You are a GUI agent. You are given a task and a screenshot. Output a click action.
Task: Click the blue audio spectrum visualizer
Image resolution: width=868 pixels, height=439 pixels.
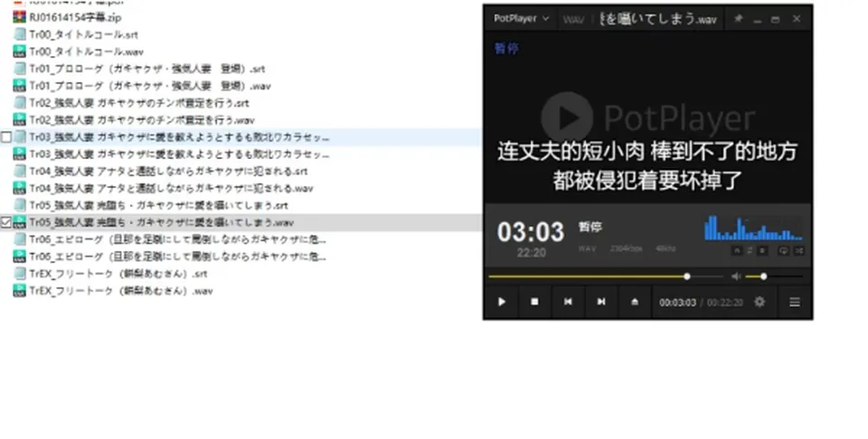753,228
